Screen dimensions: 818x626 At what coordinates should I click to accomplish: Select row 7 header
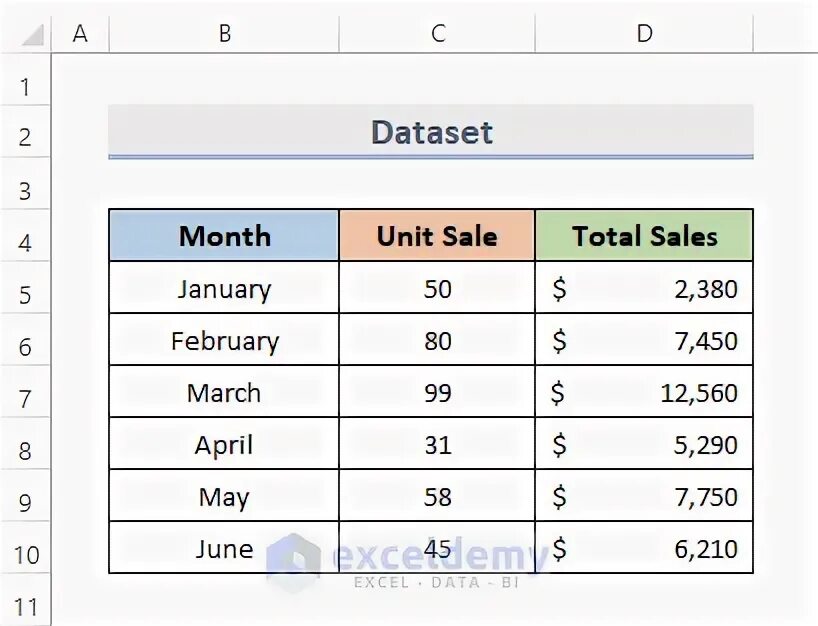[x=25, y=399]
